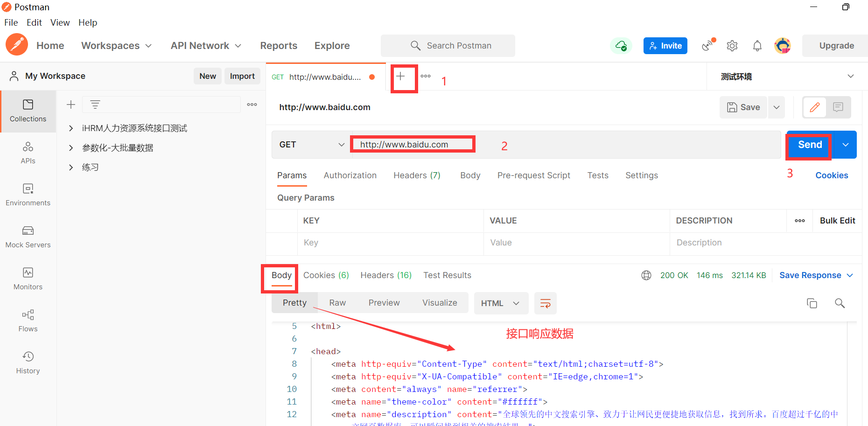Open the Send button dropdown arrow

point(845,145)
